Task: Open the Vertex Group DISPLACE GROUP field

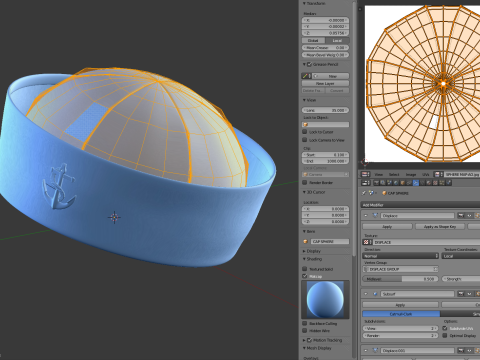Action: coord(401,269)
